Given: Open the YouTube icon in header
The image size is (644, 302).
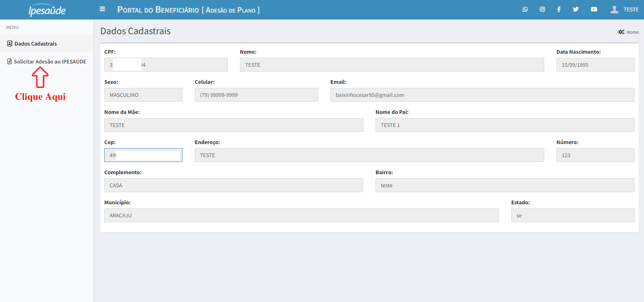Looking at the screenshot, I should coord(594,9).
